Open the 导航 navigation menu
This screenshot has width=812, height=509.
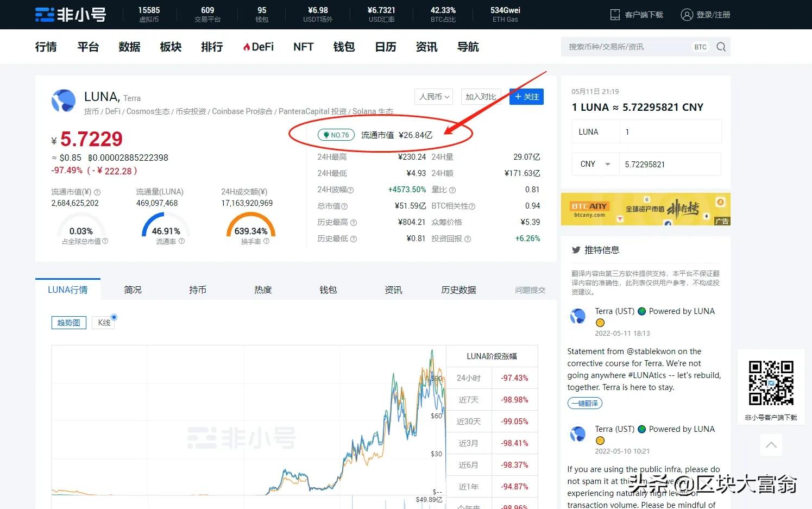point(468,47)
